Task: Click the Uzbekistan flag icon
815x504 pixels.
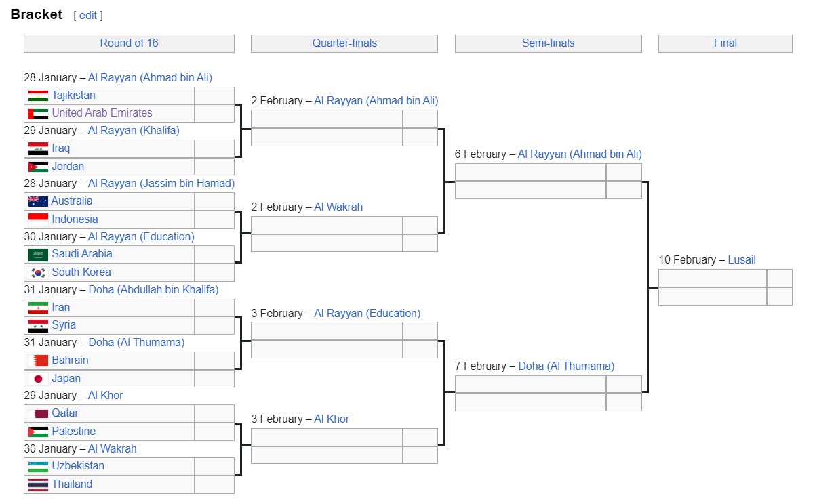Action: (x=38, y=466)
